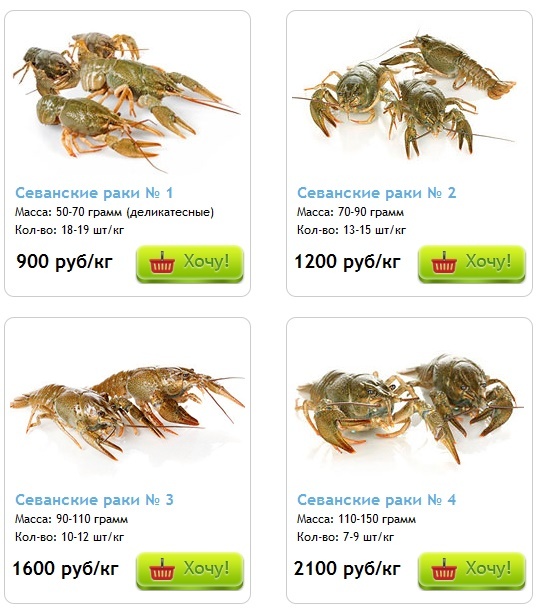Click the 900 руб/кг price label
Viewport: 539px width, 612px height.
tap(64, 261)
